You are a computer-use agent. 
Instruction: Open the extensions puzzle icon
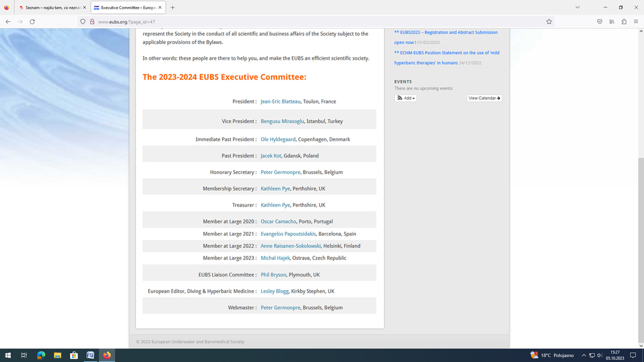[x=624, y=22]
